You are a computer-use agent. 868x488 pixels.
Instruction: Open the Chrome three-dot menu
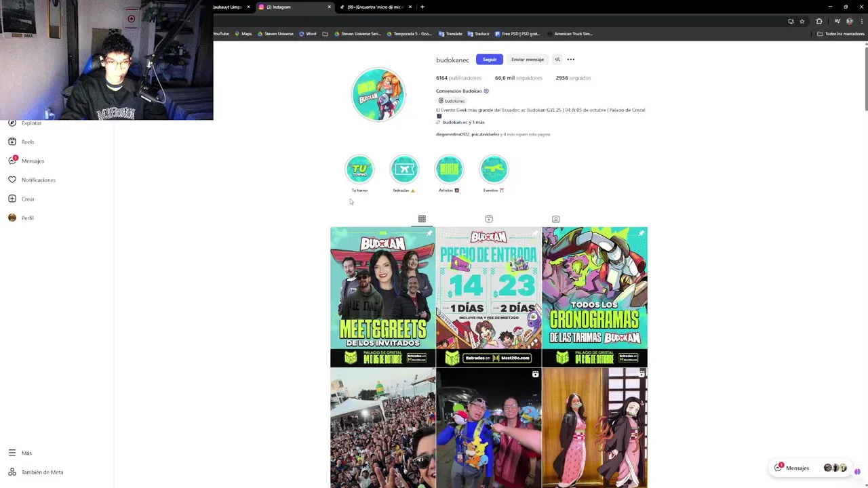[x=861, y=21]
